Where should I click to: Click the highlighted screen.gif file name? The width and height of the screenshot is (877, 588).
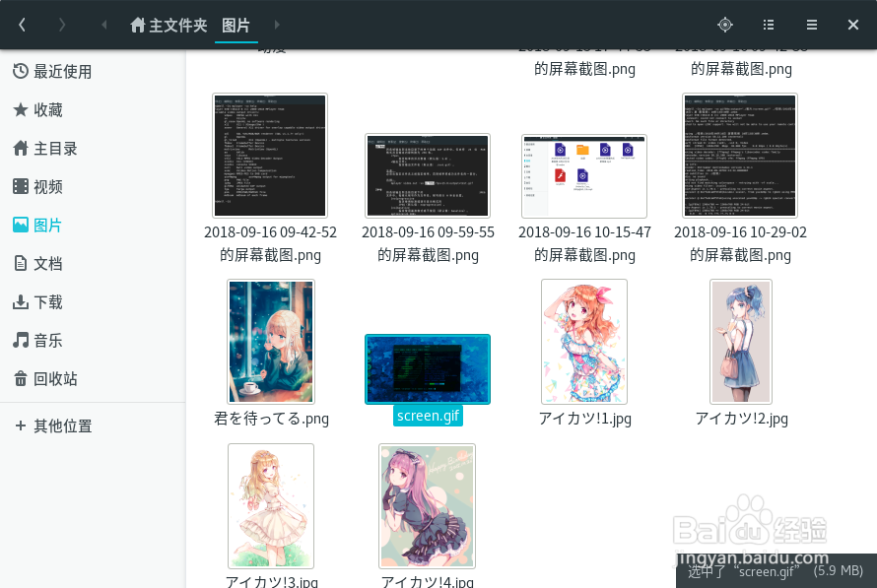428,416
